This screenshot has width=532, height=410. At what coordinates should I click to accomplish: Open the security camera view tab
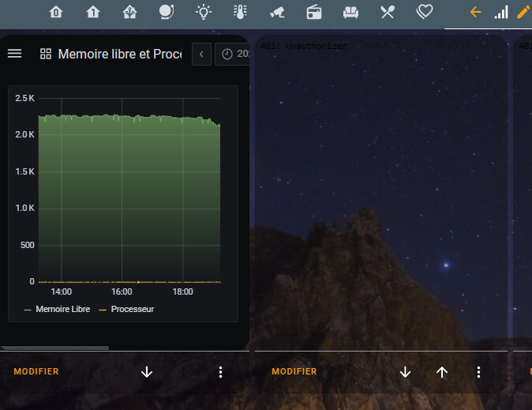click(277, 12)
